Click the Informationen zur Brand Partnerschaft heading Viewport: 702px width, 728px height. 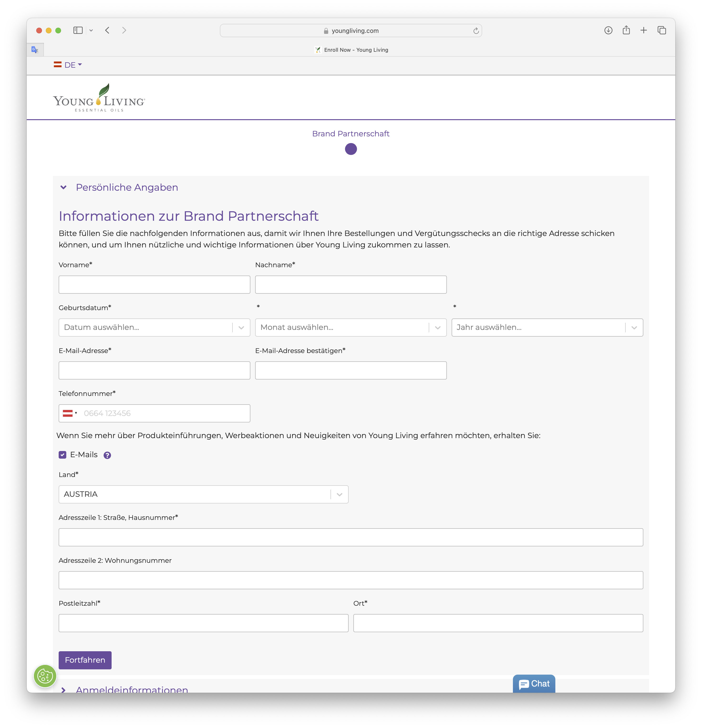coord(188,216)
